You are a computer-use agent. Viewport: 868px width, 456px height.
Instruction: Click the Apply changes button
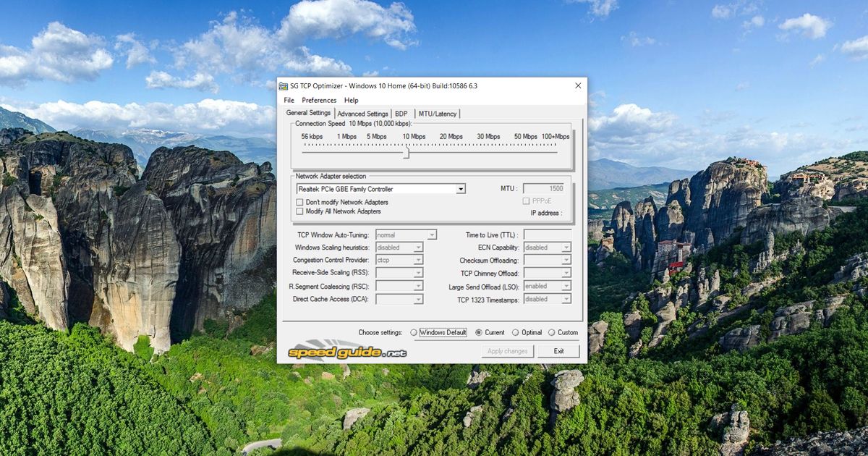507,351
